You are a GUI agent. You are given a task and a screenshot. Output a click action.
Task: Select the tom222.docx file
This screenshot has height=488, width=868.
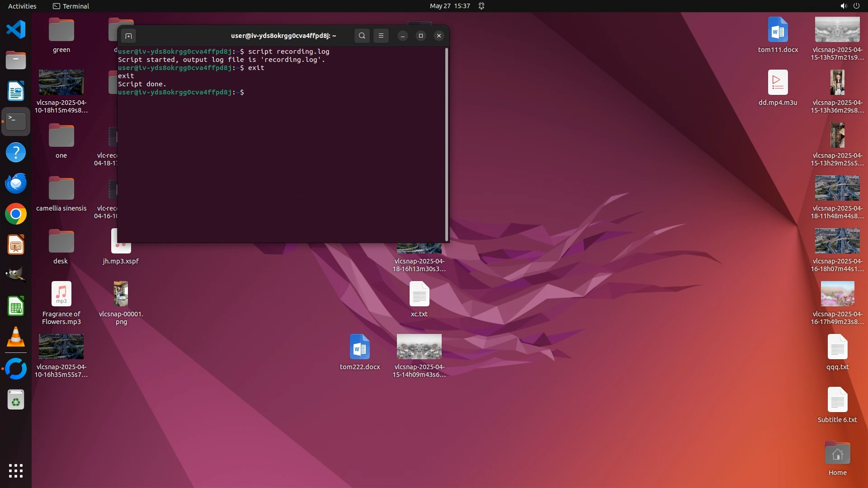pyautogui.click(x=360, y=347)
